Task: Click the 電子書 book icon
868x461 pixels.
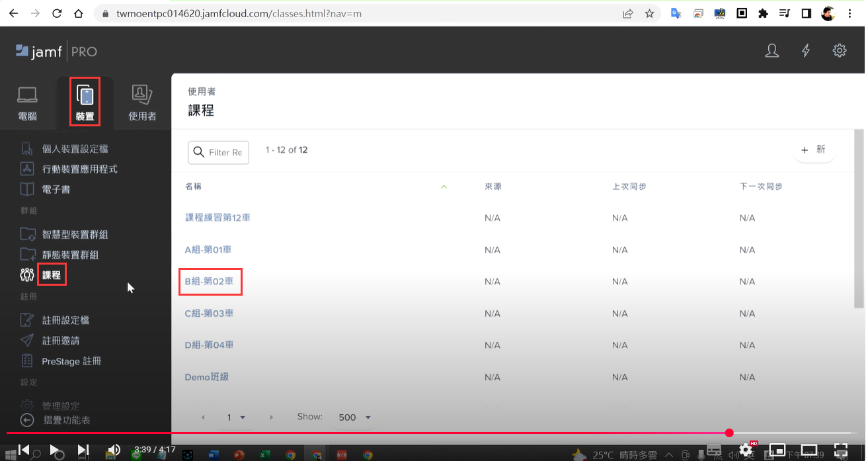Action: pos(26,189)
